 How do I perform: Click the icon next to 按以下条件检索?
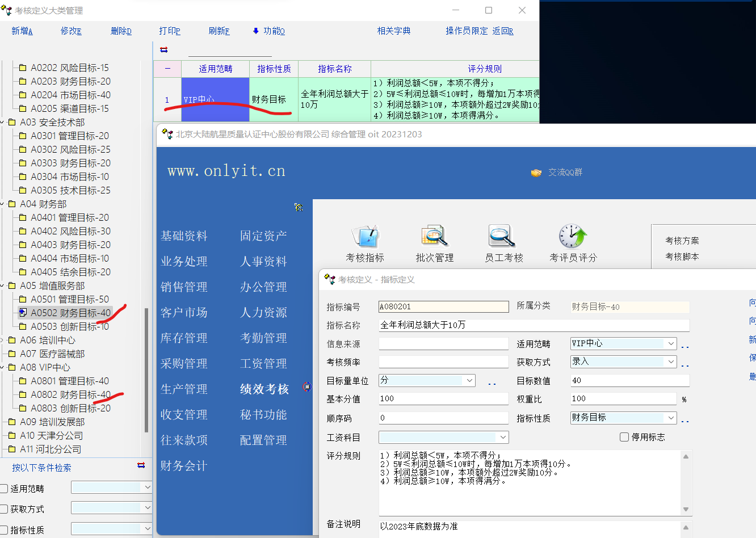click(x=141, y=465)
